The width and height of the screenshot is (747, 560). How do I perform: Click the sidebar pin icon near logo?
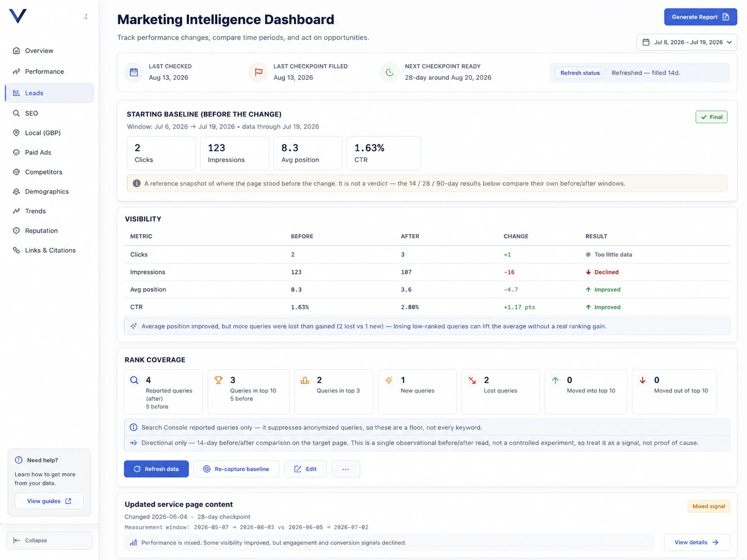[x=86, y=17]
